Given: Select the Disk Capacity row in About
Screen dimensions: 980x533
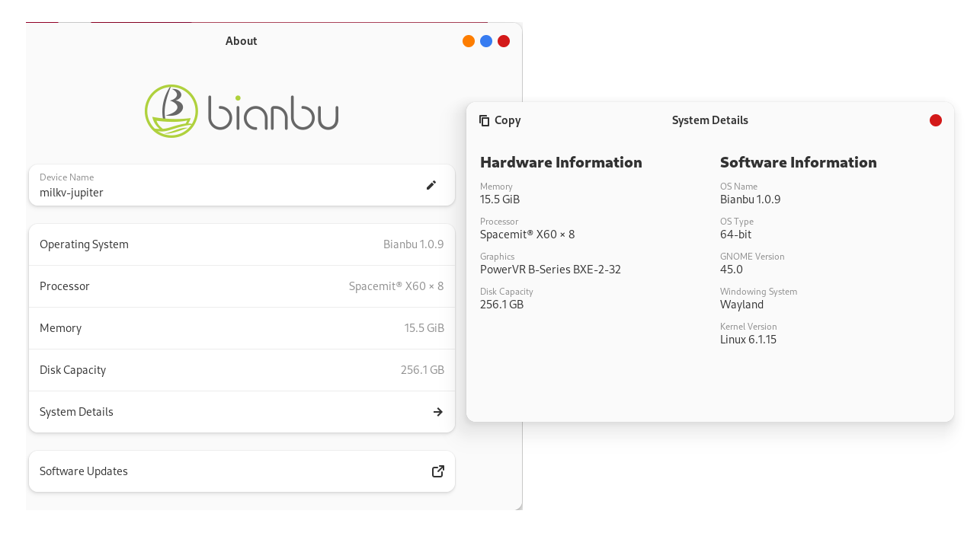Looking at the screenshot, I should point(242,370).
